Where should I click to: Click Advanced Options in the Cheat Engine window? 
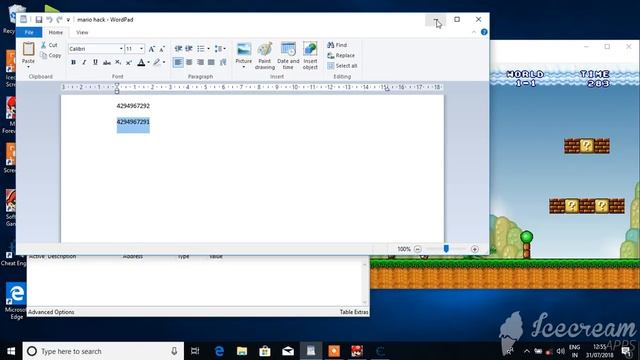coord(51,312)
